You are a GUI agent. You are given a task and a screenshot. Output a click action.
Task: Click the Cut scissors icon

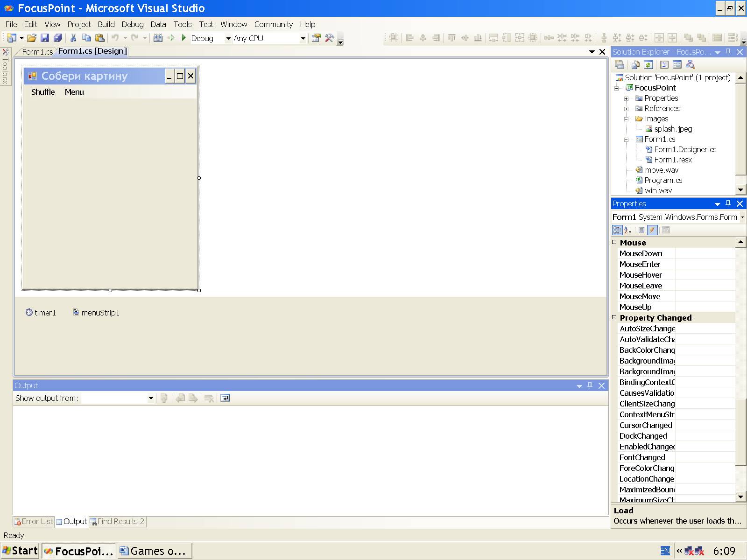[73, 38]
